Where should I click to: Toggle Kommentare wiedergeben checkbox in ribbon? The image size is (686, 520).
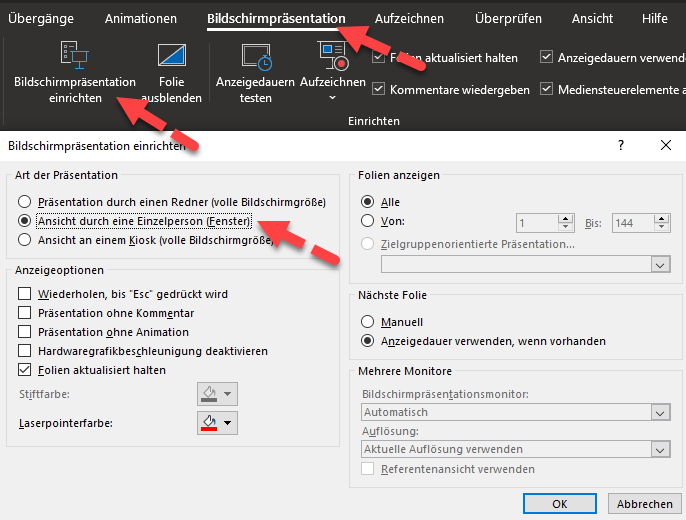pos(379,89)
